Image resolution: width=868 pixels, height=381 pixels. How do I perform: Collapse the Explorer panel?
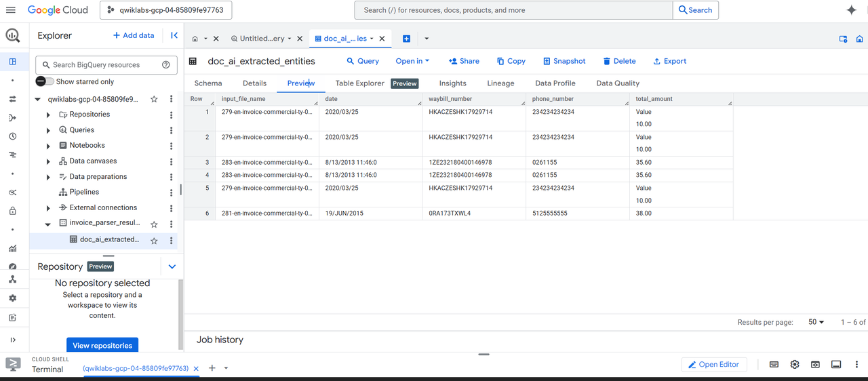pyautogui.click(x=174, y=35)
